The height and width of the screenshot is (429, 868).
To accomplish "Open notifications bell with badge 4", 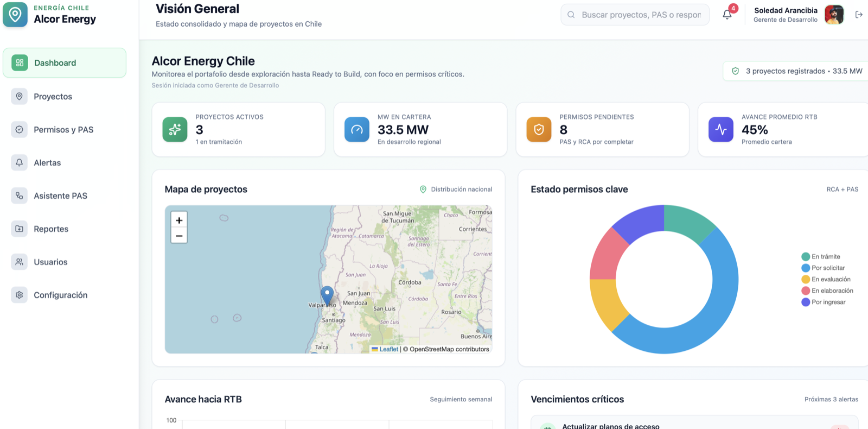I will point(727,15).
